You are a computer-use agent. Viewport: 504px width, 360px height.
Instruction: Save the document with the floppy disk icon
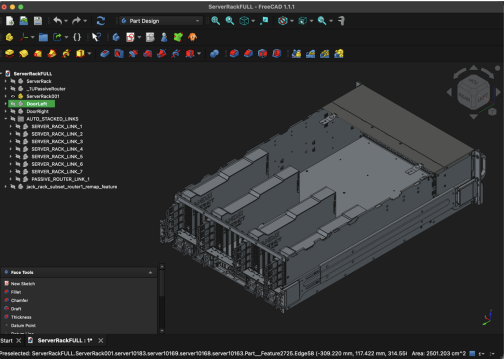(x=38, y=21)
